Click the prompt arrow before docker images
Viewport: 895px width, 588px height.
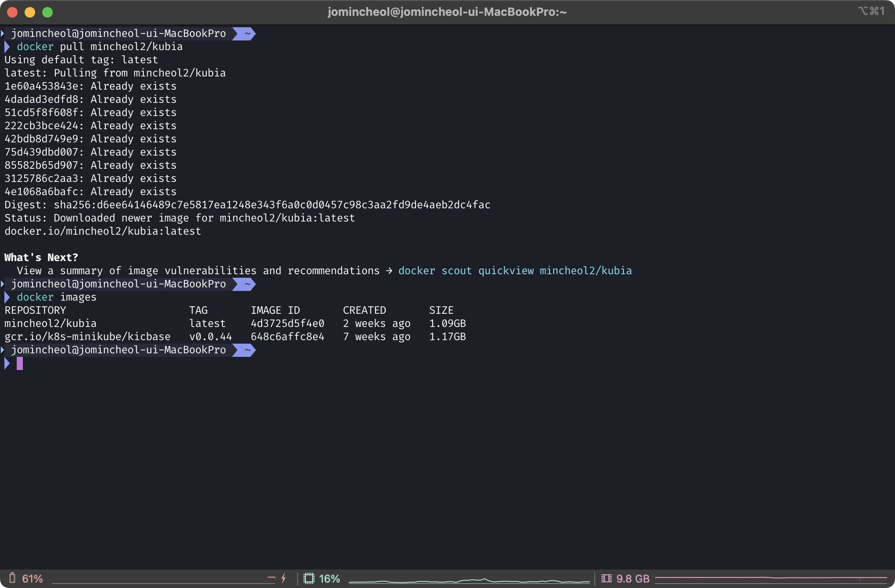tap(7, 298)
